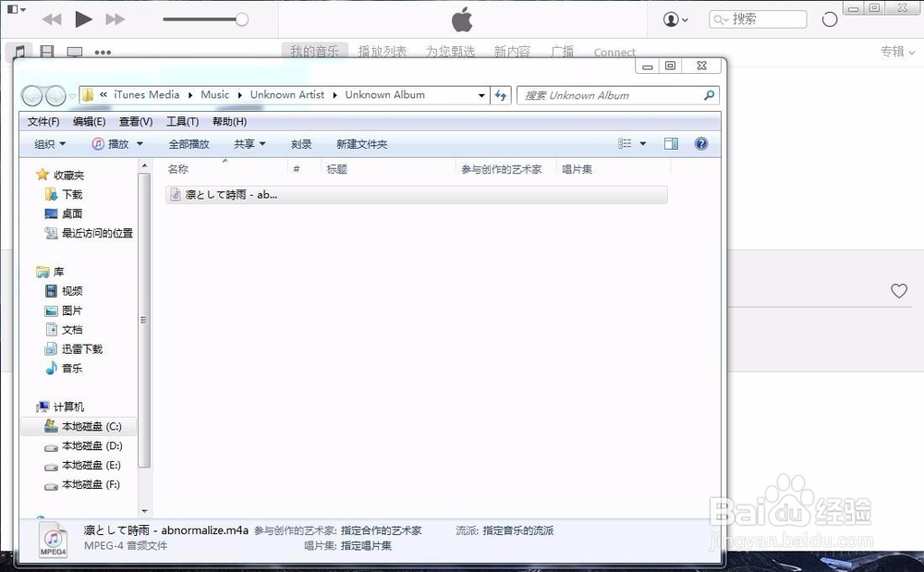Click the change view icon

click(625, 144)
